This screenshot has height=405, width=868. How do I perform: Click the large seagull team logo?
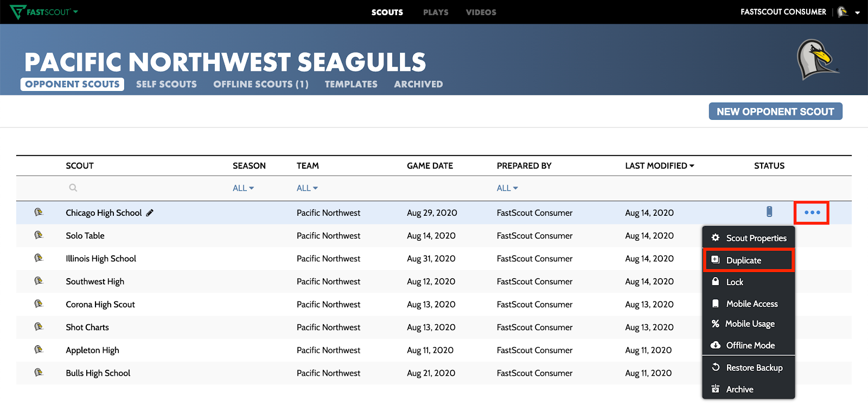tap(818, 60)
